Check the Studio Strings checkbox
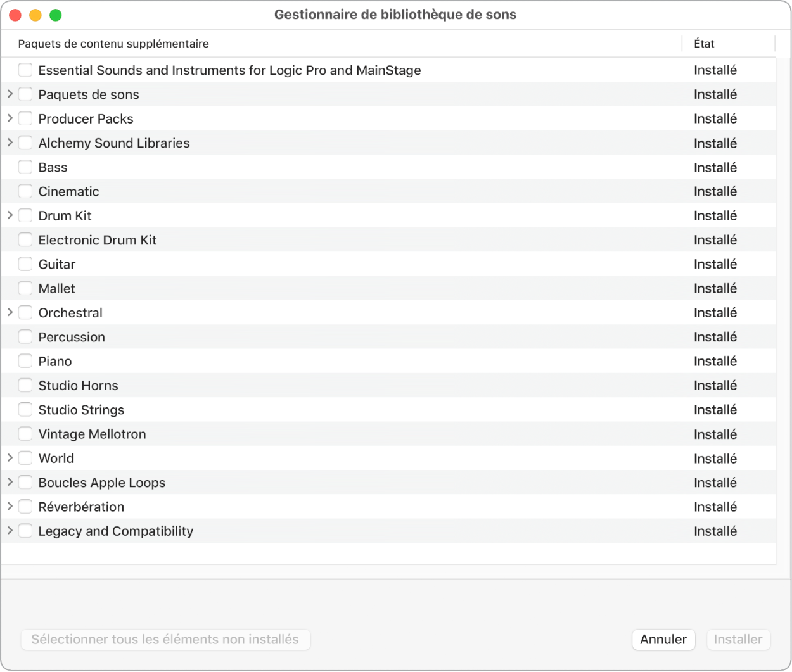The height and width of the screenshot is (672, 792). click(x=25, y=410)
